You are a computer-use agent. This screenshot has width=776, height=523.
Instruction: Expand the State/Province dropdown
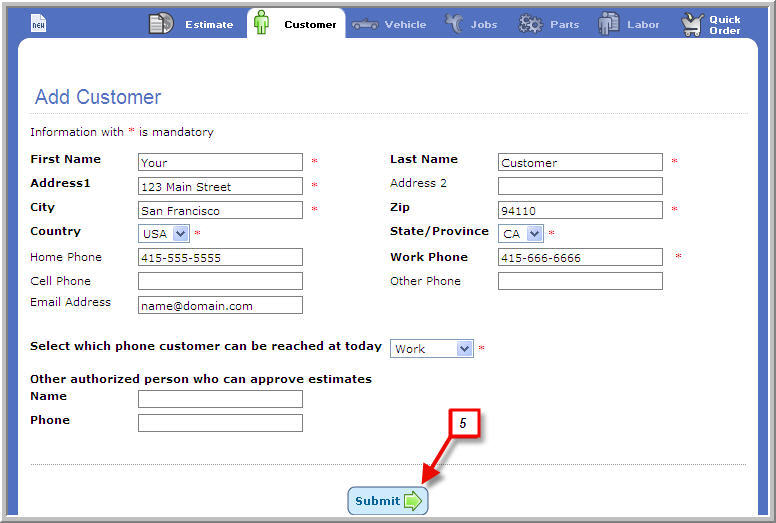coord(521,233)
